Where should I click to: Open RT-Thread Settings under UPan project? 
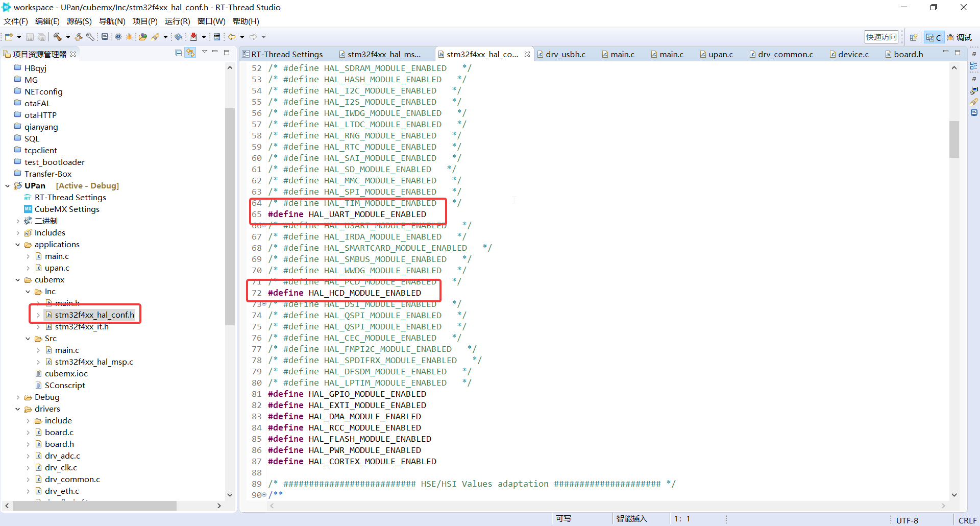[70, 197]
